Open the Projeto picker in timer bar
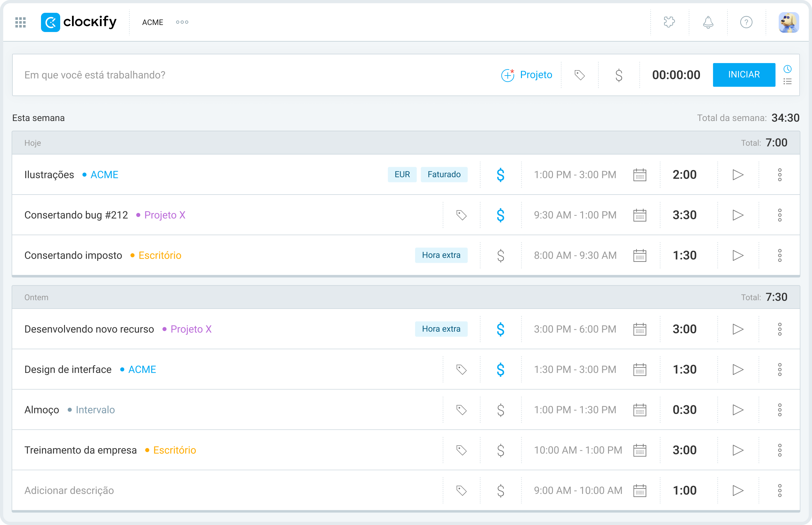 527,75
